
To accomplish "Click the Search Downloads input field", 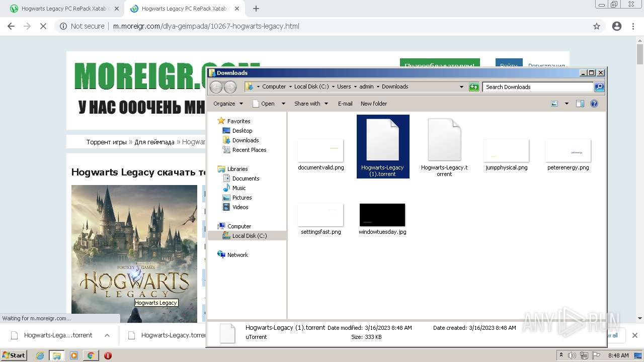I will click(538, 87).
